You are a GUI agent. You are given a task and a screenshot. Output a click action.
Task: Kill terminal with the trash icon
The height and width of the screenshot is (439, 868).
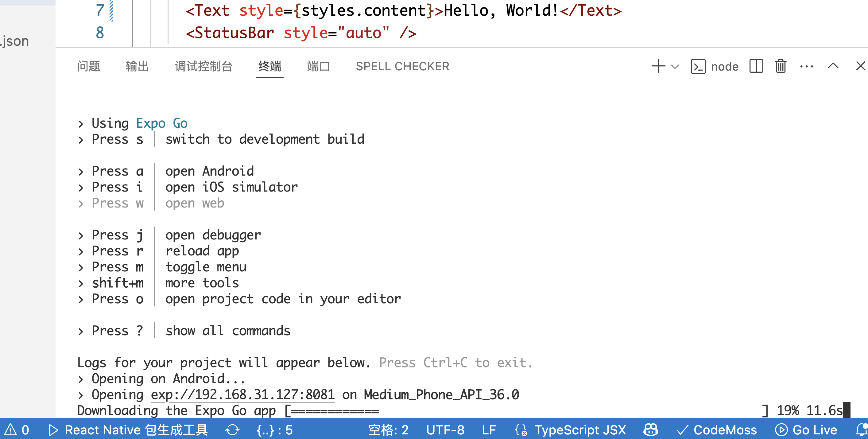click(781, 66)
